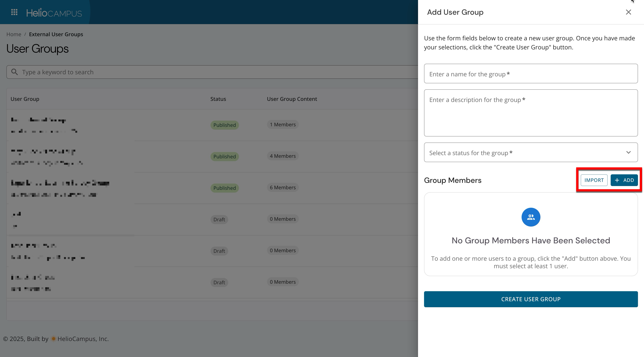Open the apps grid menu icon

[x=14, y=12]
